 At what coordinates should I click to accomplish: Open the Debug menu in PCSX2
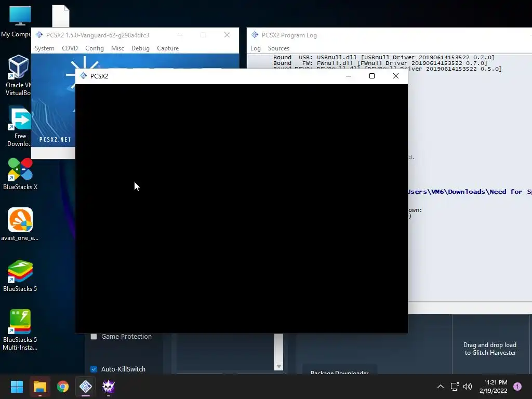[x=140, y=48]
